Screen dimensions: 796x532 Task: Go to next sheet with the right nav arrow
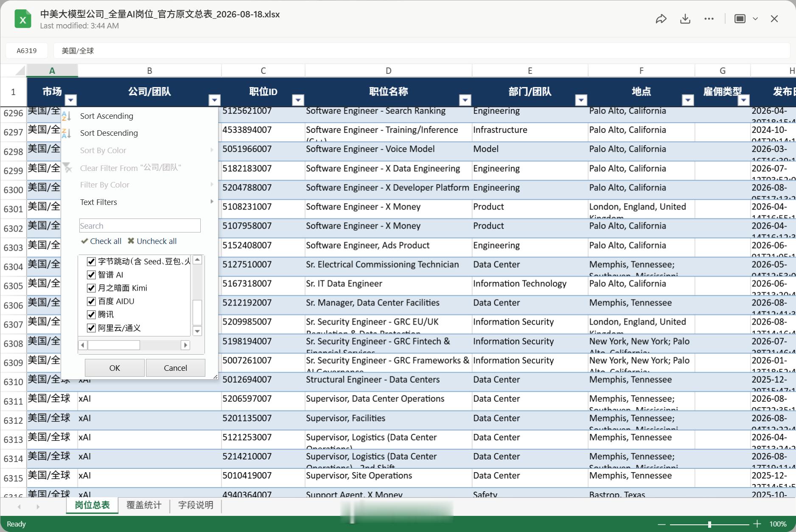[x=38, y=506]
